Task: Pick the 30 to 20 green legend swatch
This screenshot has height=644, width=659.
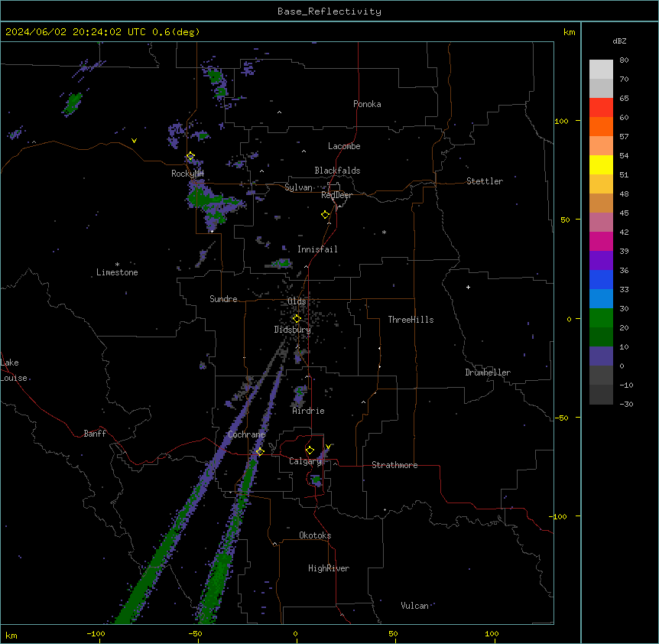Action: [601, 318]
